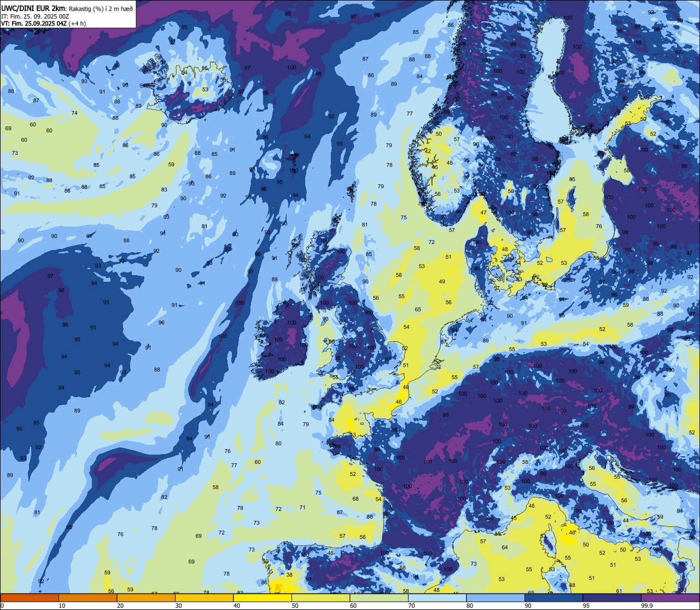The height and width of the screenshot is (610, 700).
Task: Click the '42' humidity value over Norway
Action: 428,151
